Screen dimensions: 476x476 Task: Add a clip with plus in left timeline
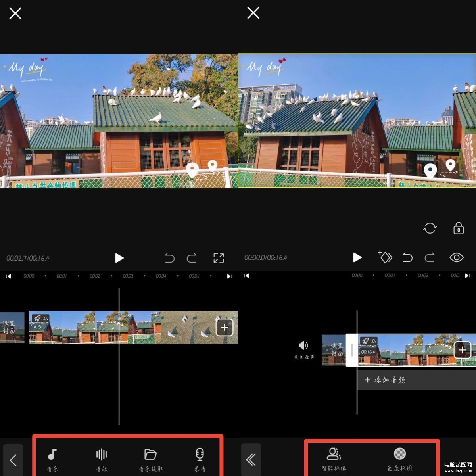225,328
